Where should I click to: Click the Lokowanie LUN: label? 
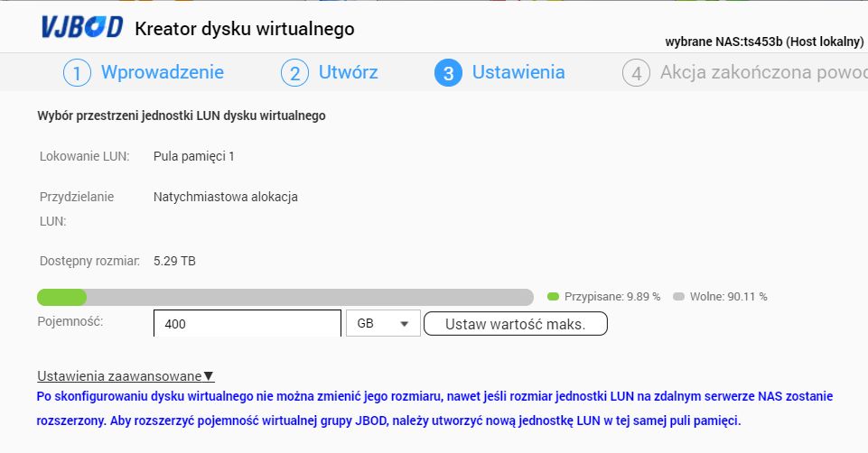point(84,156)
